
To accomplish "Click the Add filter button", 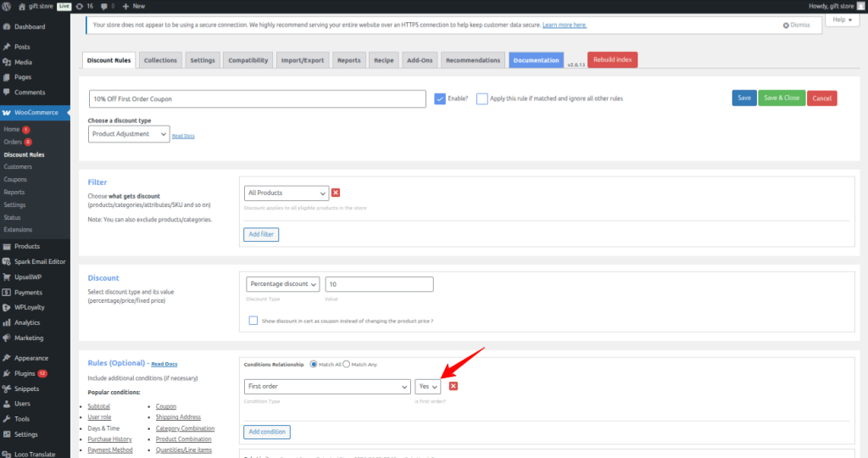I will point(261,234).
